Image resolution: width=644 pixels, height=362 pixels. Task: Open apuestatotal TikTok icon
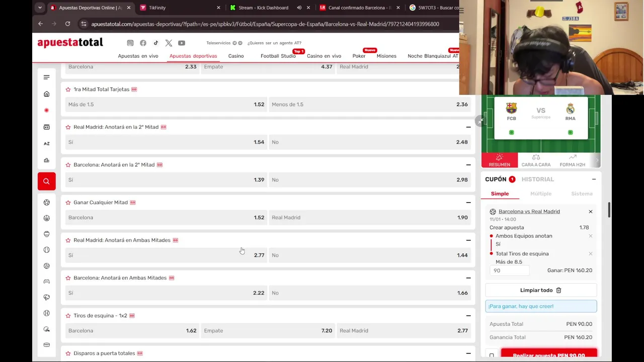coord(156,43)
